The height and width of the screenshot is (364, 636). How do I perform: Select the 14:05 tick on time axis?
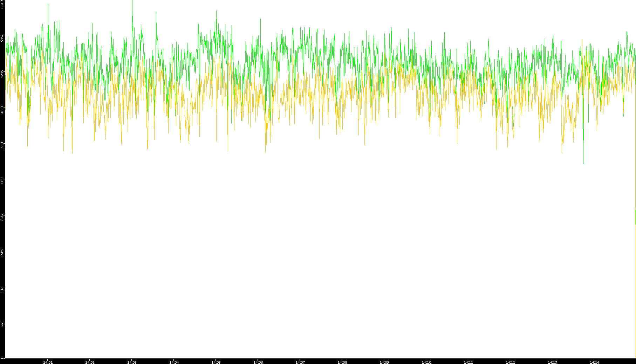pyautogui.click(x=216, y=362)
